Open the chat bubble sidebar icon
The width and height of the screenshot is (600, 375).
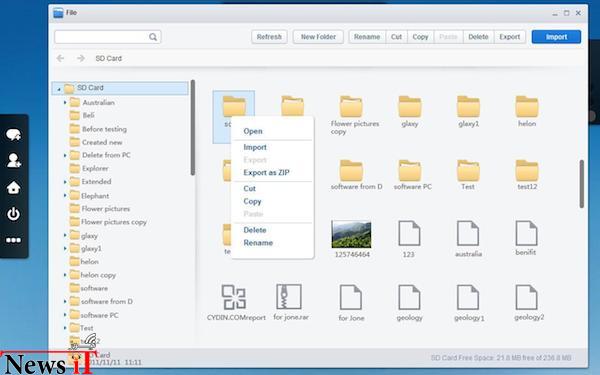(x=13, y=134)
